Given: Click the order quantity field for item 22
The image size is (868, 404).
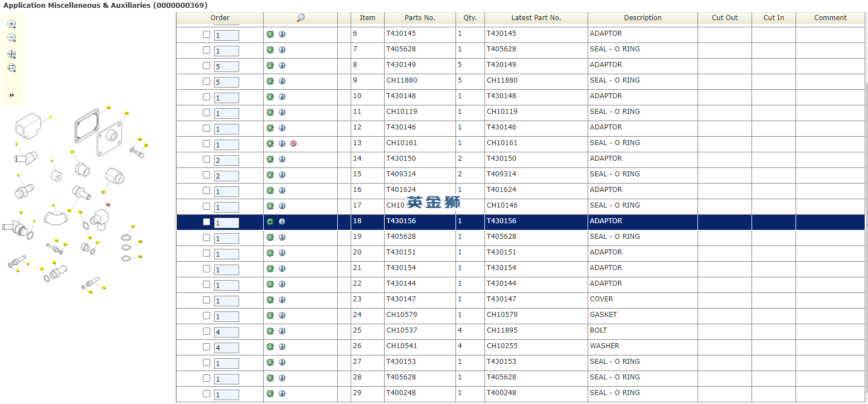Looking at the screenshot, I should click(226, 285).
